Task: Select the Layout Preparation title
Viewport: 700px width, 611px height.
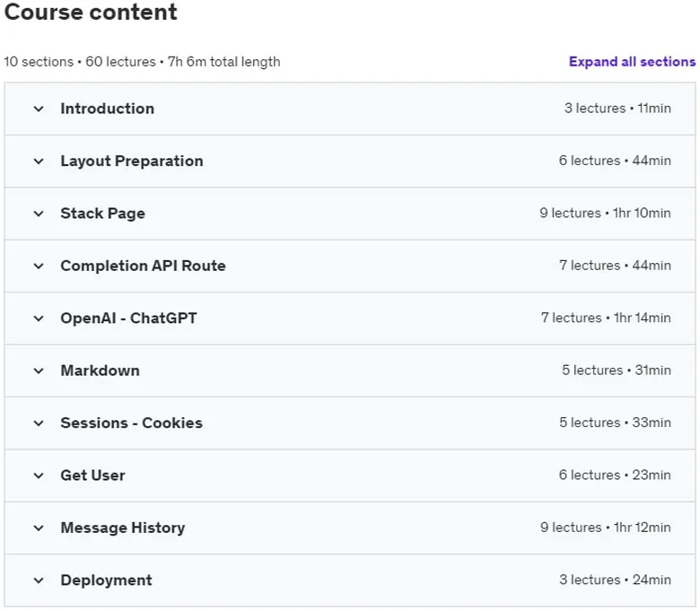Action: click(132, 161)
